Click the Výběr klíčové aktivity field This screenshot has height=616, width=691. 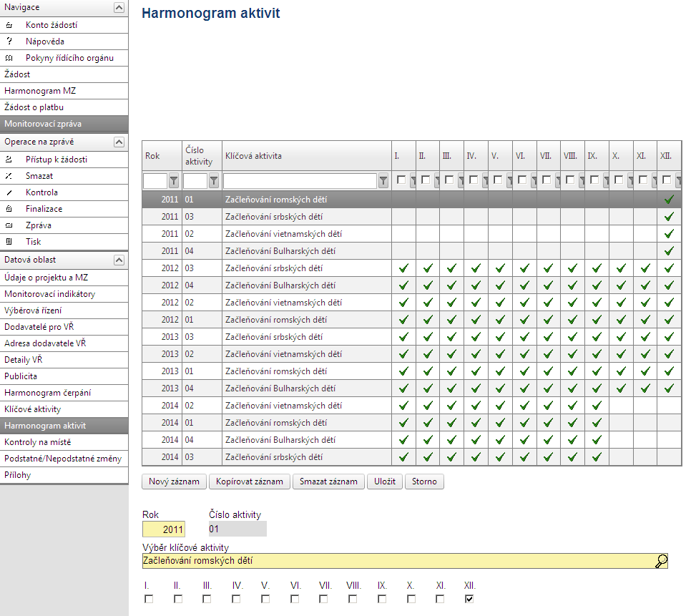(405, 561)
